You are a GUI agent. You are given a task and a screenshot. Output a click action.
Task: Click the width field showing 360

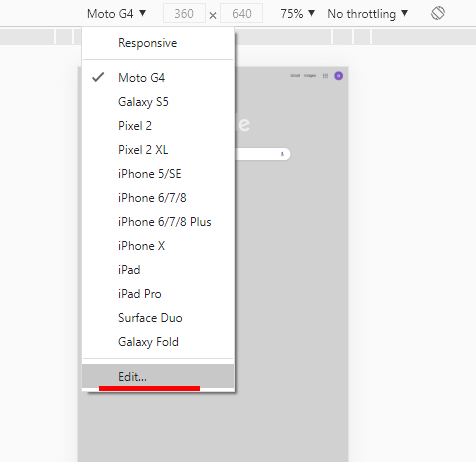tap(184, 14)
